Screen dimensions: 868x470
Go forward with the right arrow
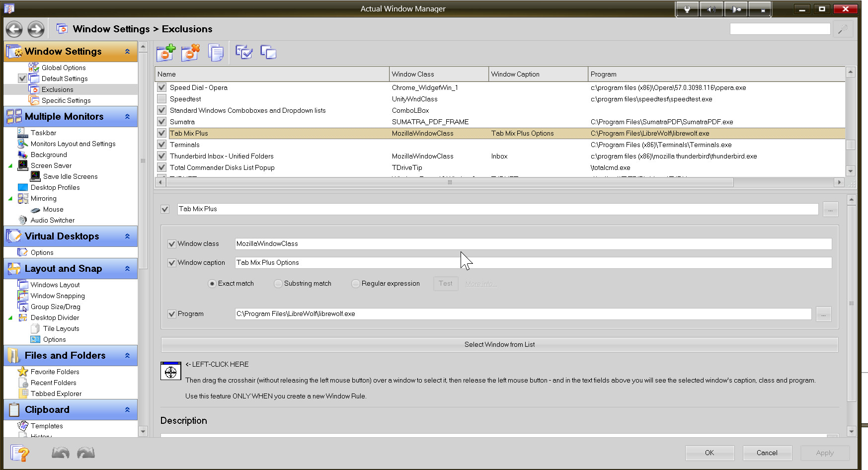(36, 29)
